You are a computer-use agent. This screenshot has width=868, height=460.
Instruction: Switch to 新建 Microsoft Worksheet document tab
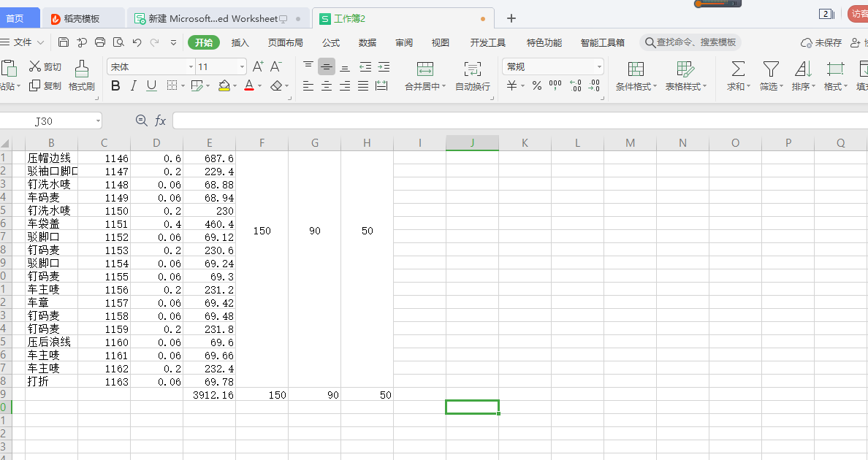click(x=218, y=18)
